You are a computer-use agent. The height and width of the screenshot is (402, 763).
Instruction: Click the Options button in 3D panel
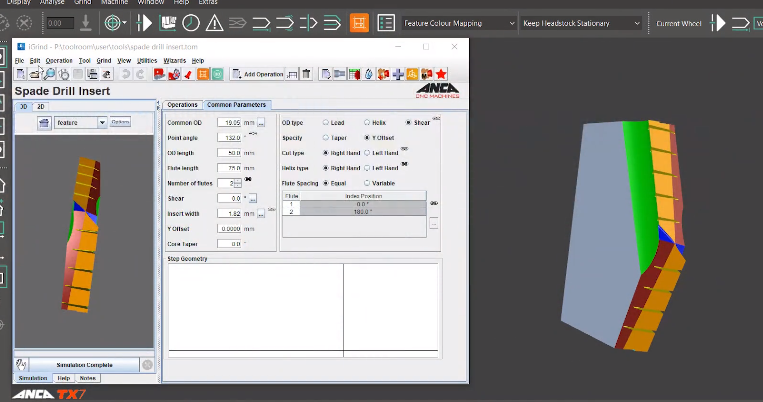[x=120, y=122]
